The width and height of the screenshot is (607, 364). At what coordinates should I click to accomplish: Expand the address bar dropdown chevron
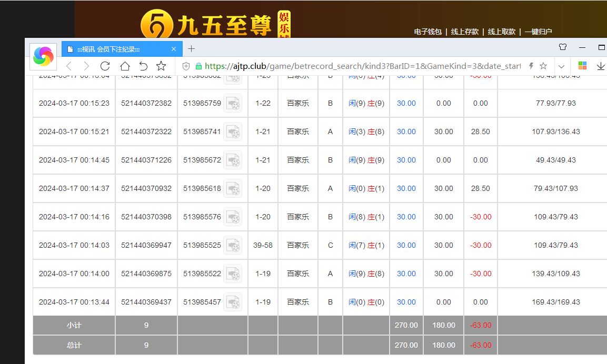[x=562, y=66]
